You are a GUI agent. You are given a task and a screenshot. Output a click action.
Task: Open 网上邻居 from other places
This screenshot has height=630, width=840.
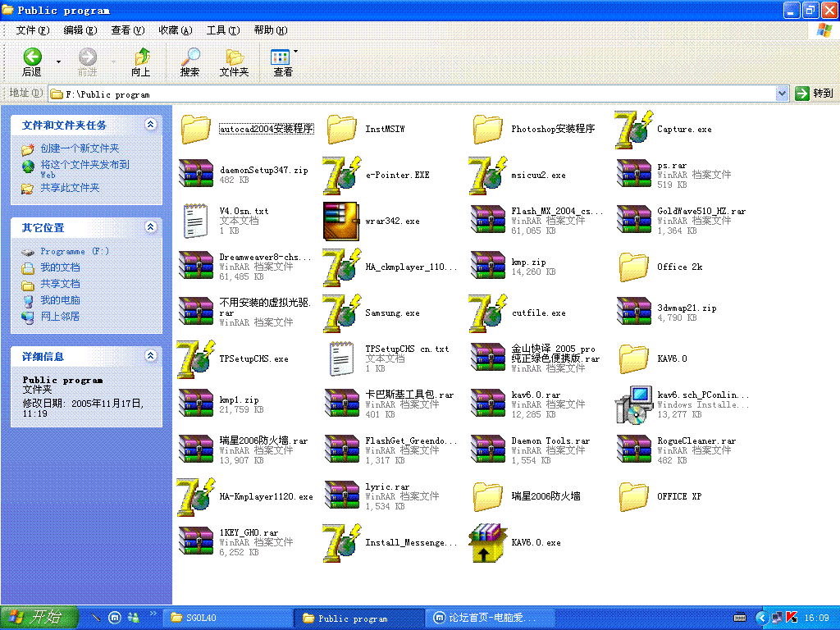point(60,317)
